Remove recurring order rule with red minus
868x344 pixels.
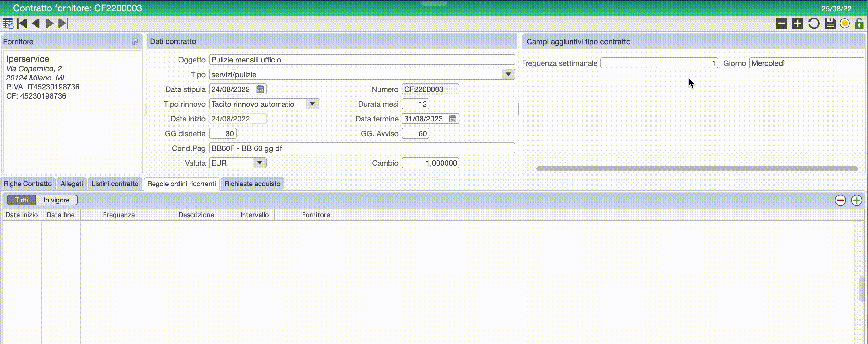(840, 200)
